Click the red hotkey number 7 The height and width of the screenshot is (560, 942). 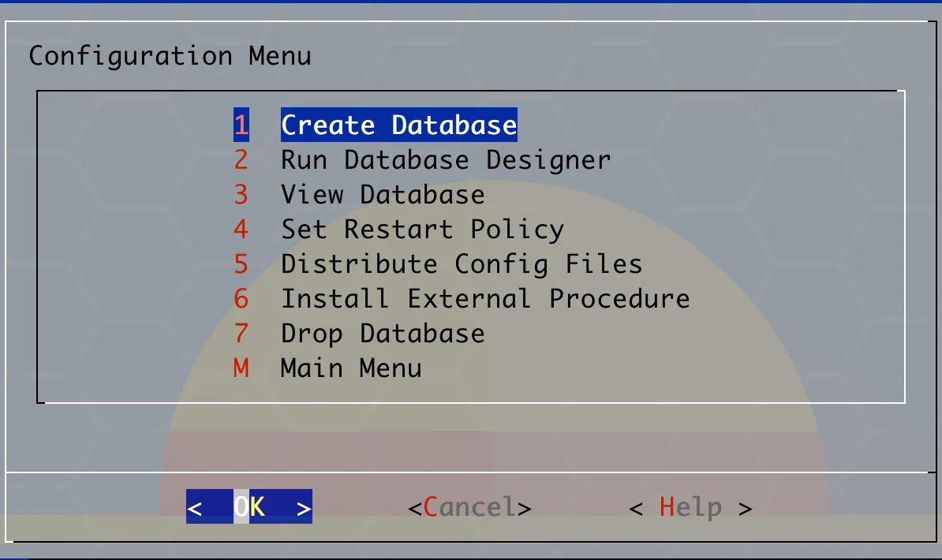pyautogui.click(x=241, y=334)
